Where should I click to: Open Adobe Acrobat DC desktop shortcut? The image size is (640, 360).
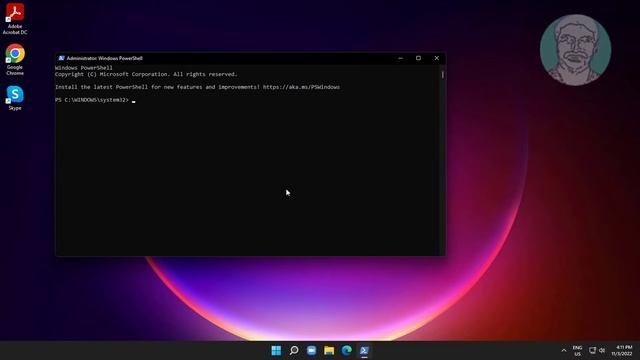point(15,18)
